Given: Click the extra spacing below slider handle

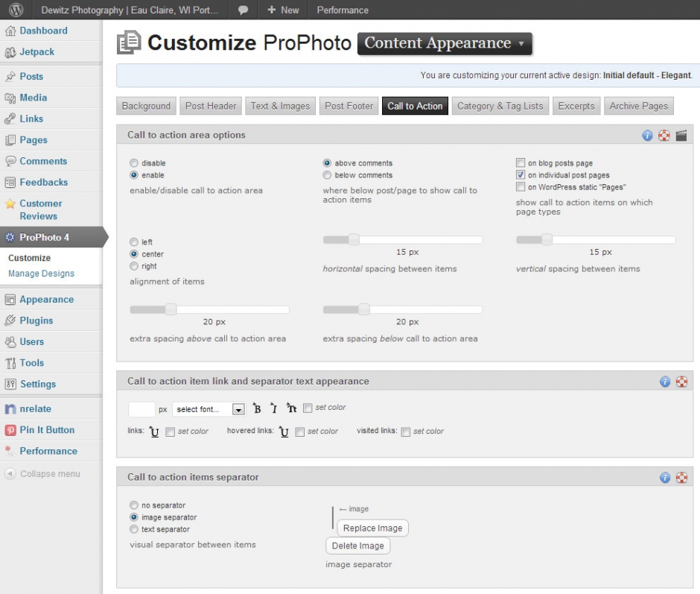Looking at the screenshot, I should (364, 310).
